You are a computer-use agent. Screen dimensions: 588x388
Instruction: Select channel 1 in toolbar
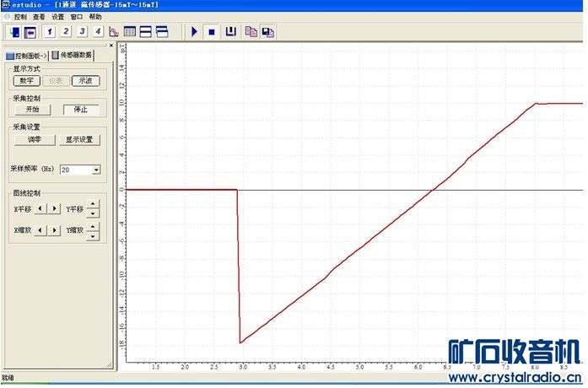click(x=50, y=32)
